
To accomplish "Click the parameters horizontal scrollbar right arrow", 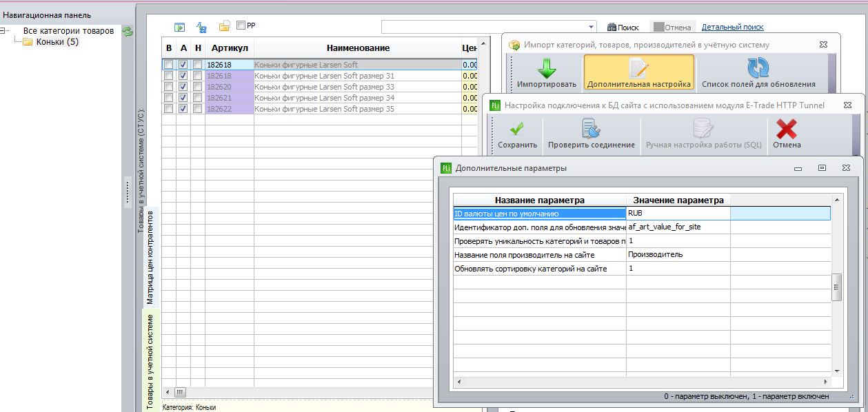I will 825,382.
